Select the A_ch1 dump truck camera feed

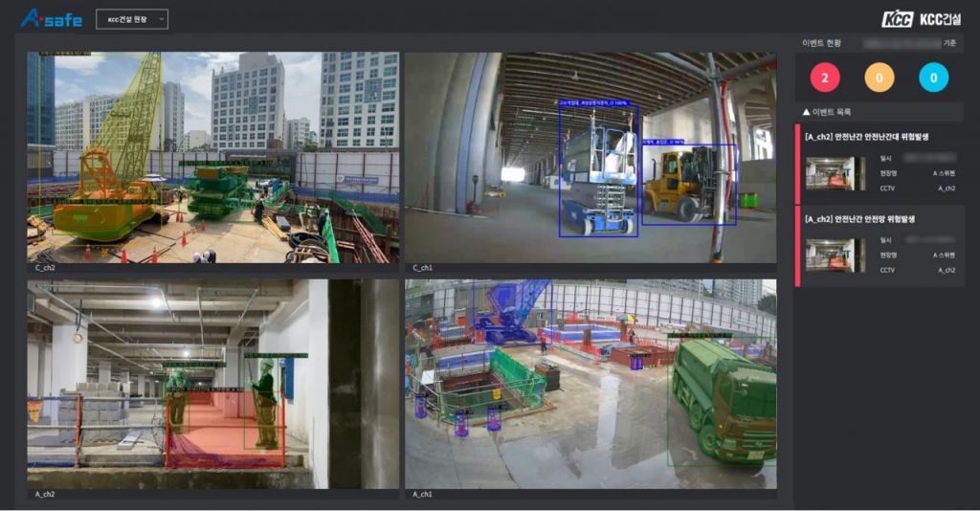click(x=590, y=384)
